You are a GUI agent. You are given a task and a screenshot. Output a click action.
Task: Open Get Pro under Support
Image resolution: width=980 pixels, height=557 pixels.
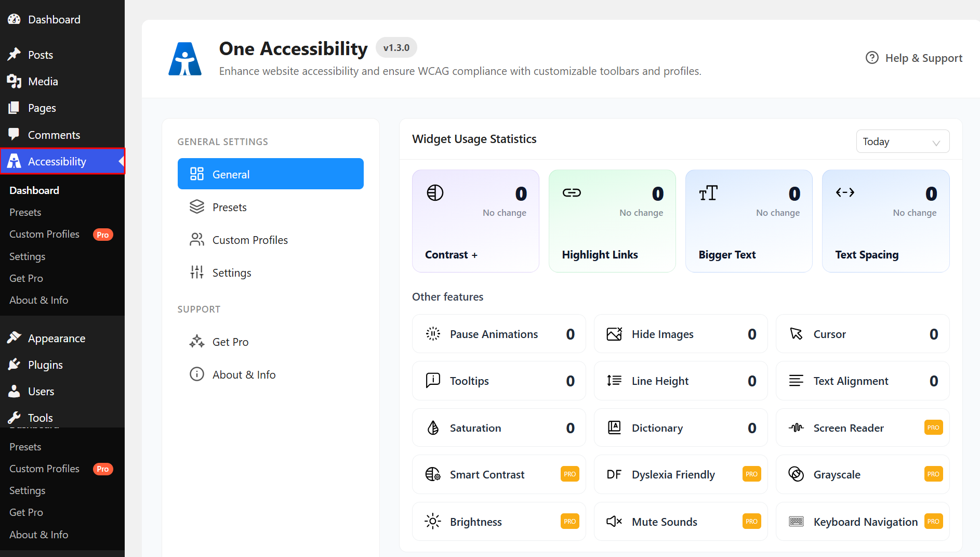point(271,341)
